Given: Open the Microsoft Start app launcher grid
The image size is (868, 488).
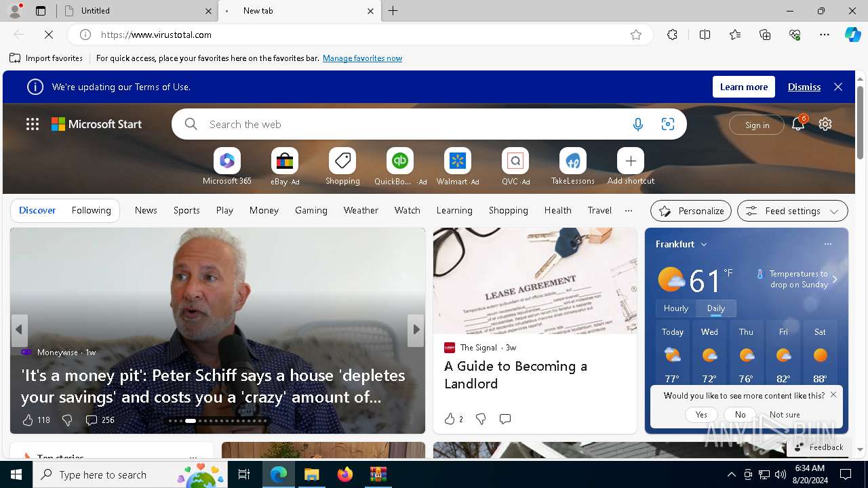Looking at the screenshot, I should pyautogui.click(x=33, y=124).
